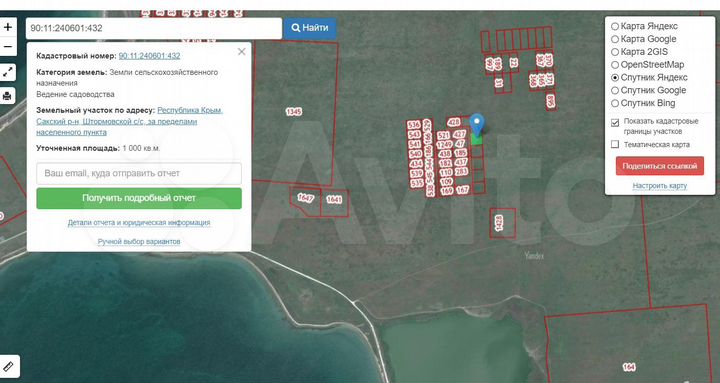
Task: Select parcel labeled 1249 on map
Action: pyautogui.click(x=444, y=145)
